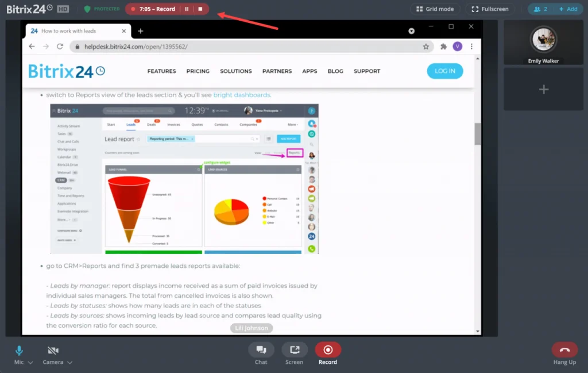Open SOLUTIONS menu item
588x373 pixels.
coord(235,71)
